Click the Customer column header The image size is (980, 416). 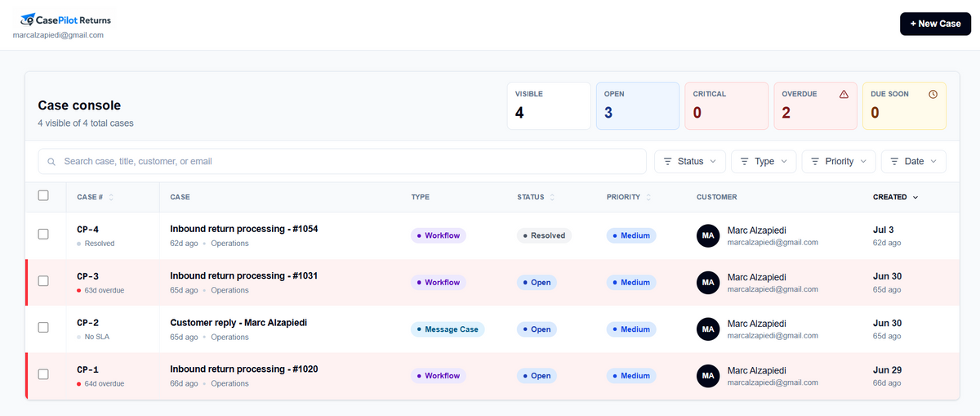(716, 197)
